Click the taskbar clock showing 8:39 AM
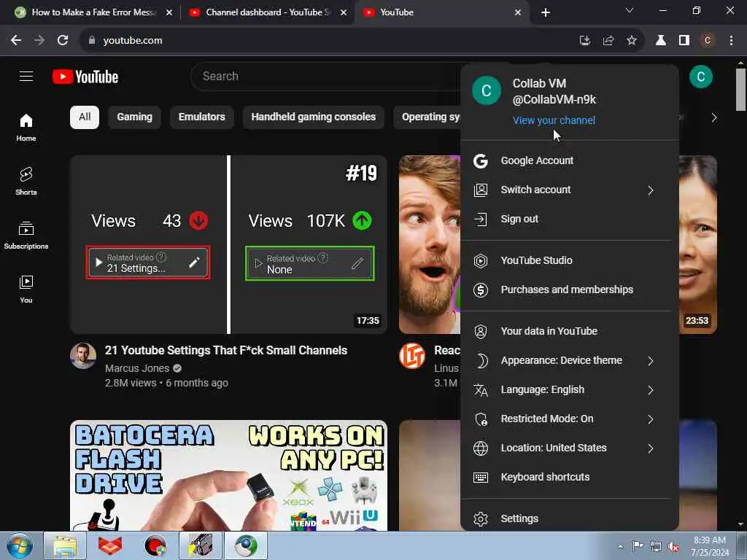 (709, 546)
